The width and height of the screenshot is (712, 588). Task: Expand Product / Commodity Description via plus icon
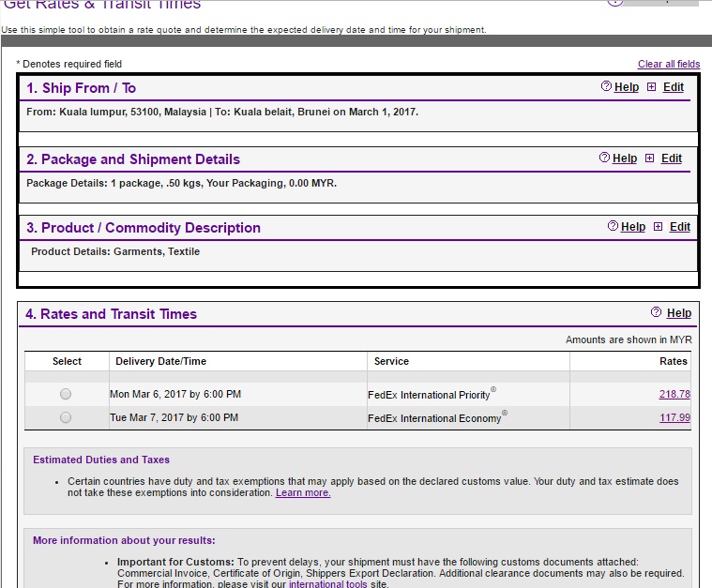pos(658,227)
